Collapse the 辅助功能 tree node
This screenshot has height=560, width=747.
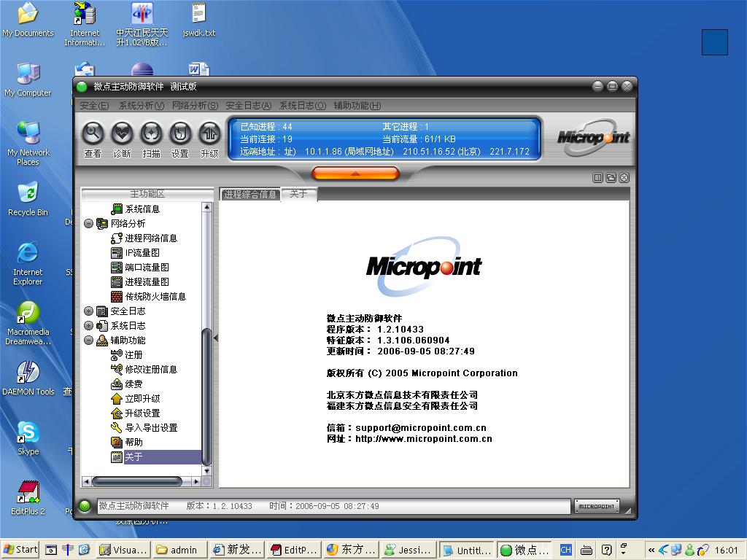click(88, 341)
